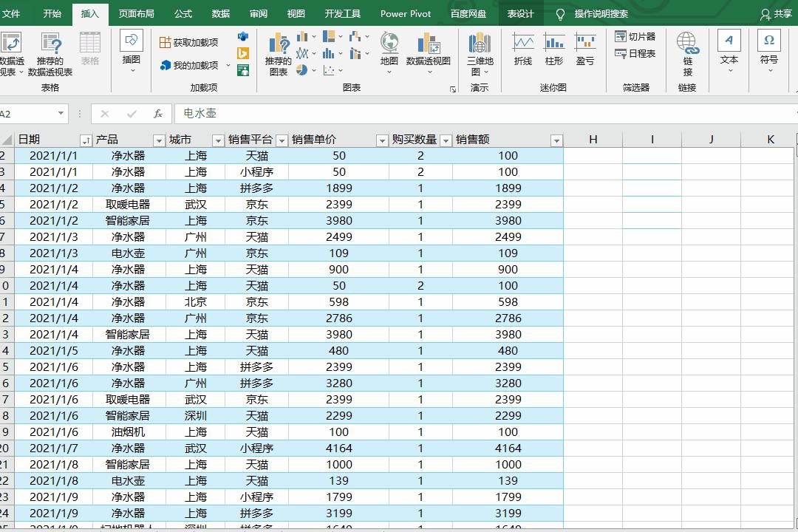Image resolution: width=798 pixels, height=532 pixels.
Task: Open the 推荐的图表 recommended charts tool
Action: point(279,53)
